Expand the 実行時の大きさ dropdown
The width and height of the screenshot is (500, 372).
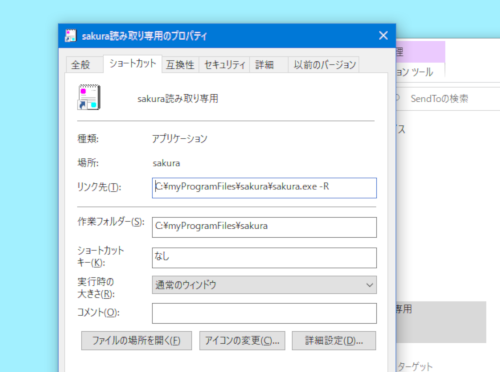pyautogui.click(x=264, y=285)
